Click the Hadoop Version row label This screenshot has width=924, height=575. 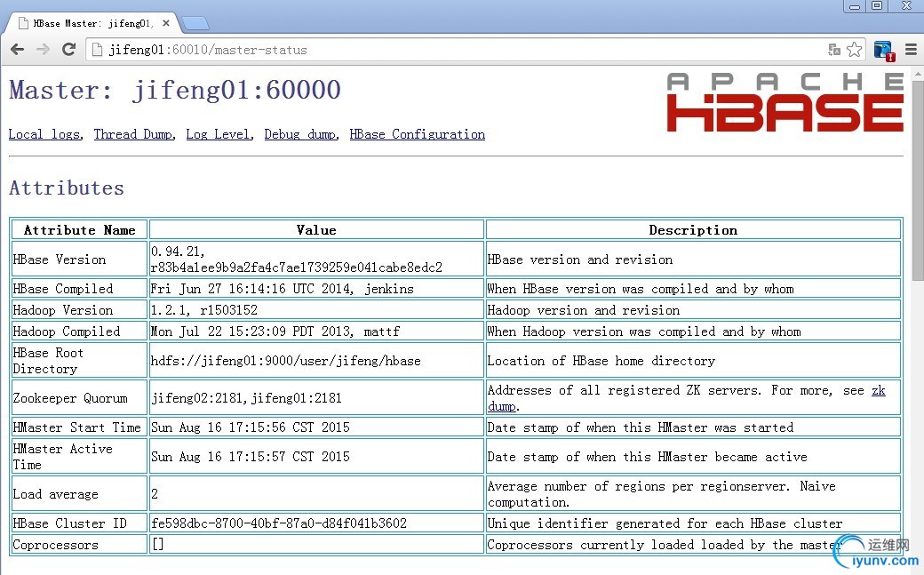click(63, 310)
